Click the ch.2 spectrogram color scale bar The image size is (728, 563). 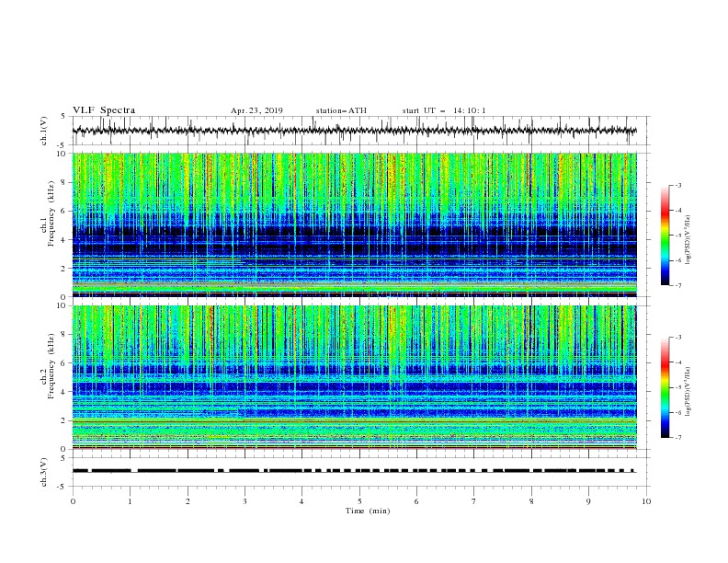tap(665, 387)
